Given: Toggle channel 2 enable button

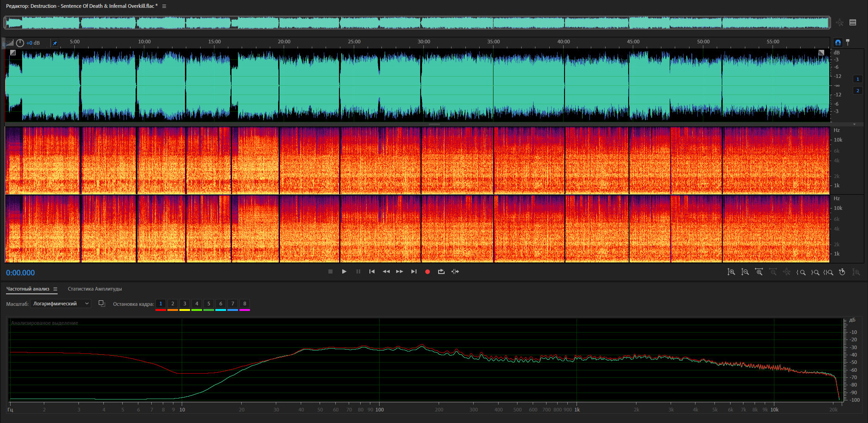Looking at the screenshot, I should coord(857,90).
